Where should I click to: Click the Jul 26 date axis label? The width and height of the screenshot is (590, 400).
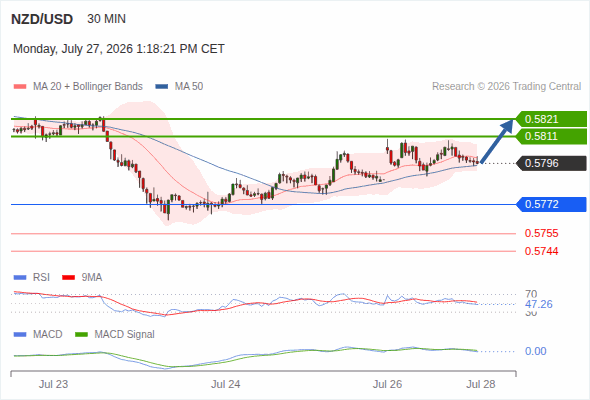coord(387,385)
